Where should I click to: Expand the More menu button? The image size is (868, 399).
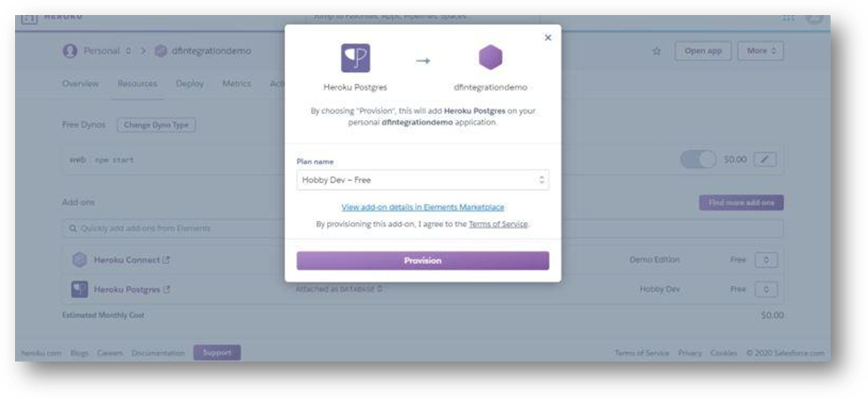click(760, 51)
